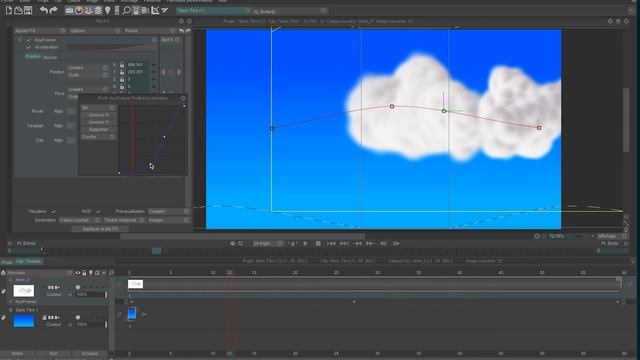Open the Position Linéaire interpolation dropdown

point(87,68)
